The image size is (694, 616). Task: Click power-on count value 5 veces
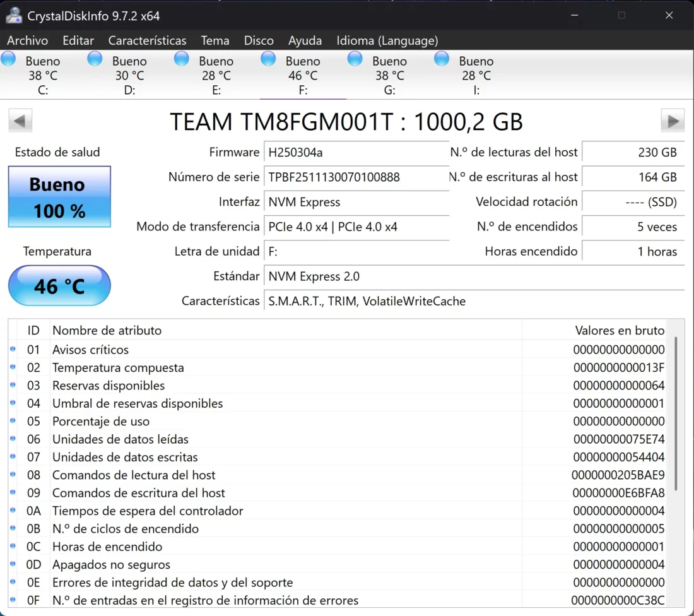click(x=633, y=227)
